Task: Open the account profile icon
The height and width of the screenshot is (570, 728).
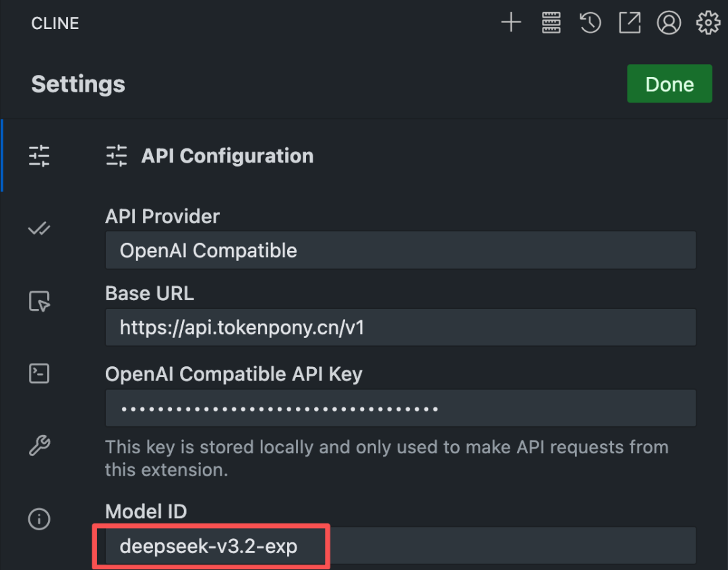Action: 669,22
